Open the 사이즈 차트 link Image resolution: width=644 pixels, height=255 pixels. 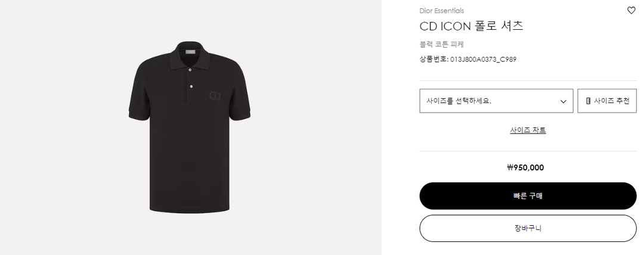point(528,130)
